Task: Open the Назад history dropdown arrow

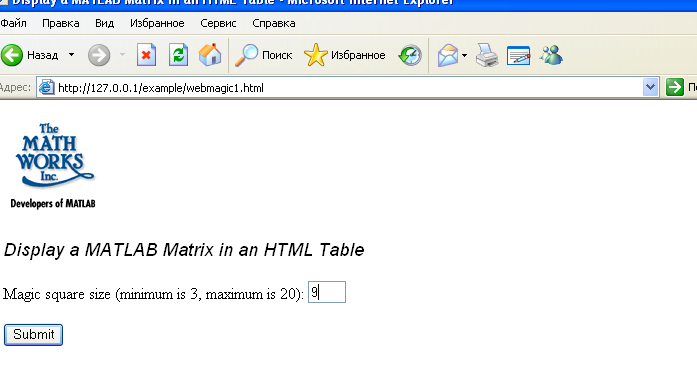Action: (71, 55)
